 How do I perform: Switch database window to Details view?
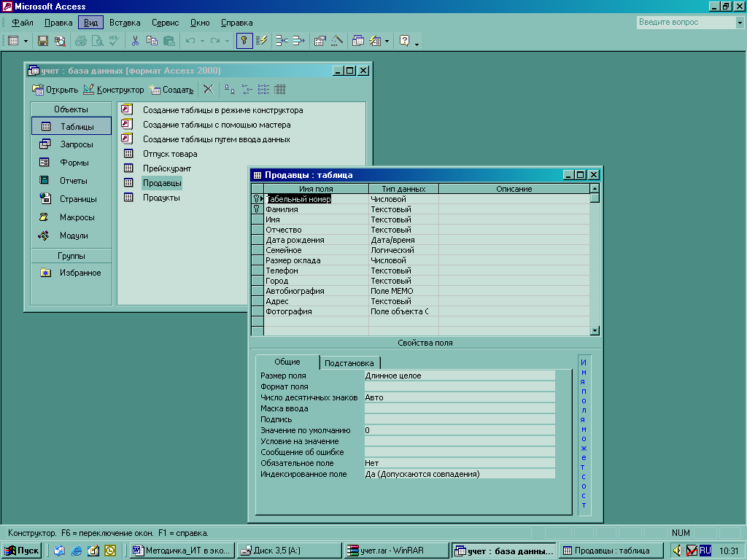tap(280, 90)
